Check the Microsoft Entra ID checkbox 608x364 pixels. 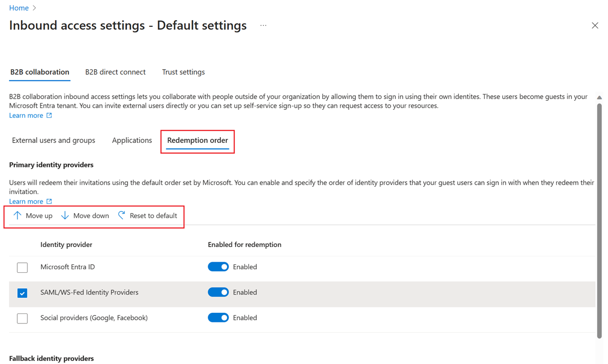(22, 267)
